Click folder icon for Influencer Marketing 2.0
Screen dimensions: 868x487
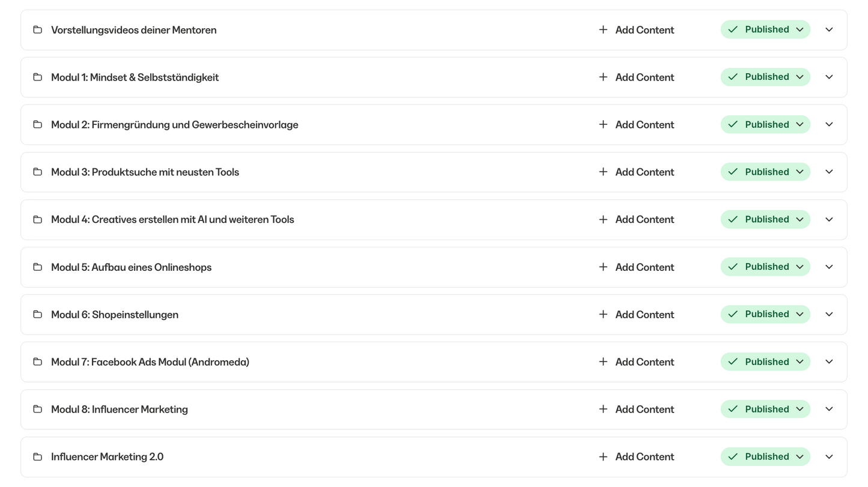click(x=37, y=456)
